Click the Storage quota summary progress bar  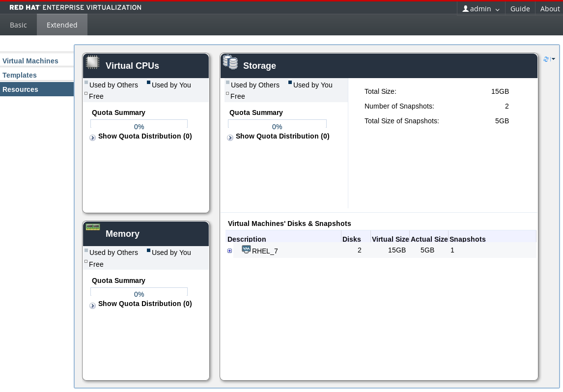point(277,125)
